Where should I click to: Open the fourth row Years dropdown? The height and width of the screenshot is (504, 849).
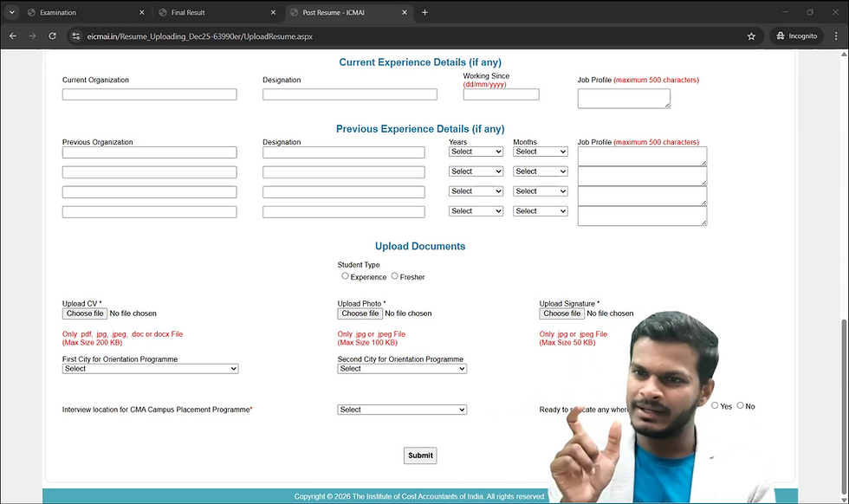pos(476,211)
